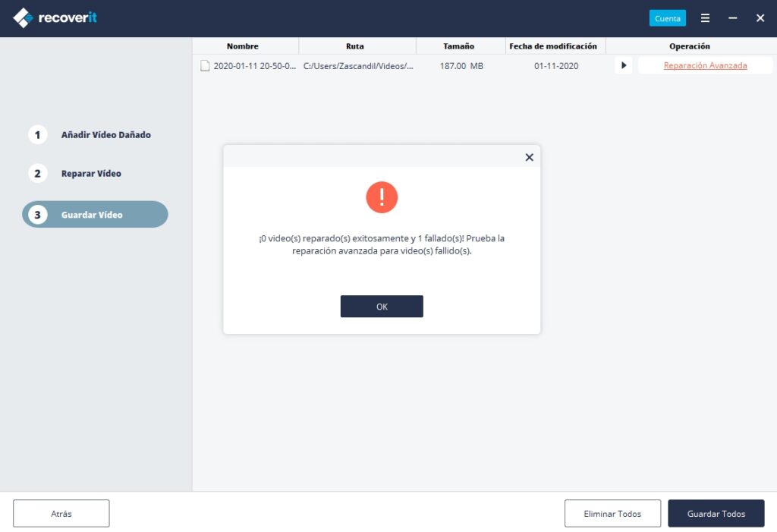Click the Recoverit logo icon
Image resolution: width=777 pixels, height=532 pixels.
click(24, 18)
